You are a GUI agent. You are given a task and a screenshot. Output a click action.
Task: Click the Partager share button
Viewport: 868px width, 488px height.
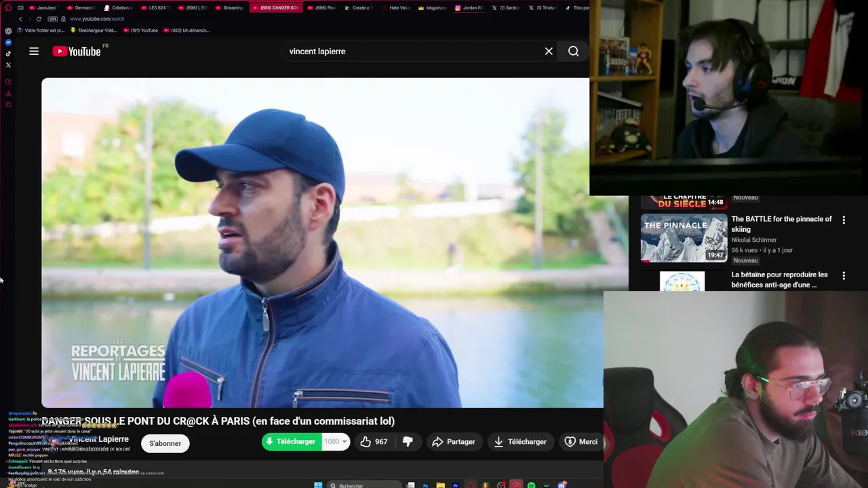tap(454, 442)
